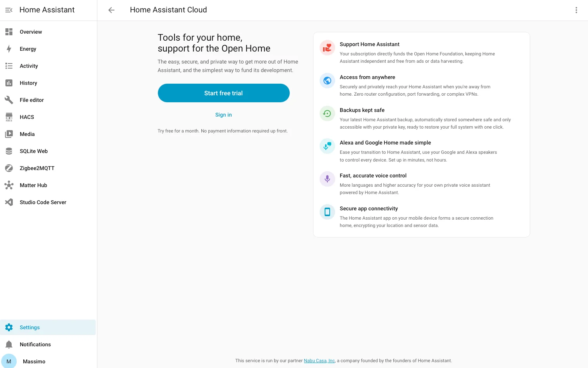The image size is (588, 368).
Task: Open the HACS store icon
Action: (9, 117)
